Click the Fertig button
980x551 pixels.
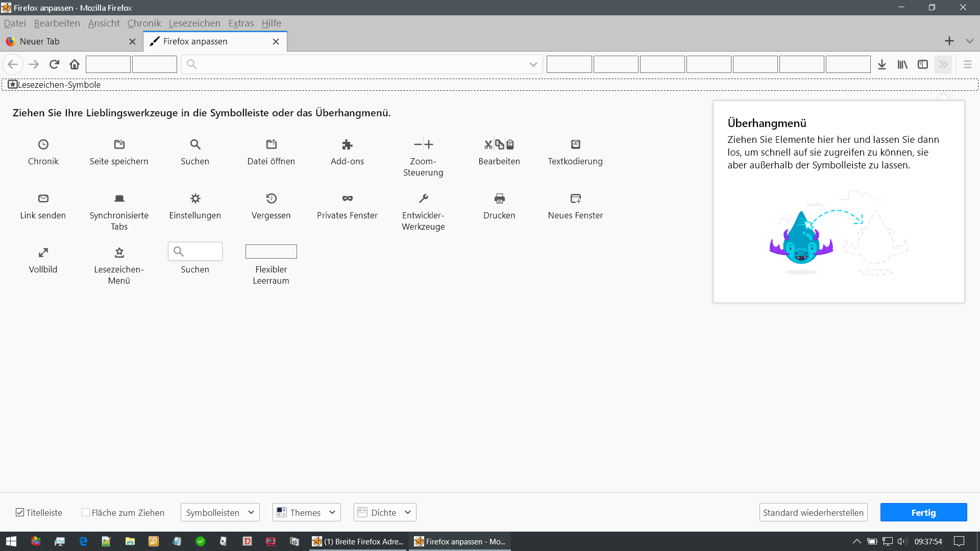[923, 512]
